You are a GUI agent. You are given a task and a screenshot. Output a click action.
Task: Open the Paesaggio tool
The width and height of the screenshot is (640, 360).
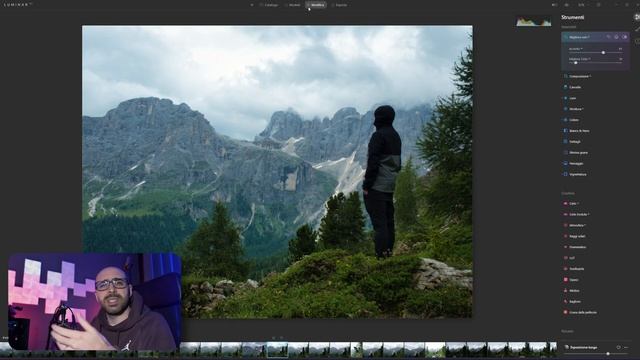[x=573, y=163]
